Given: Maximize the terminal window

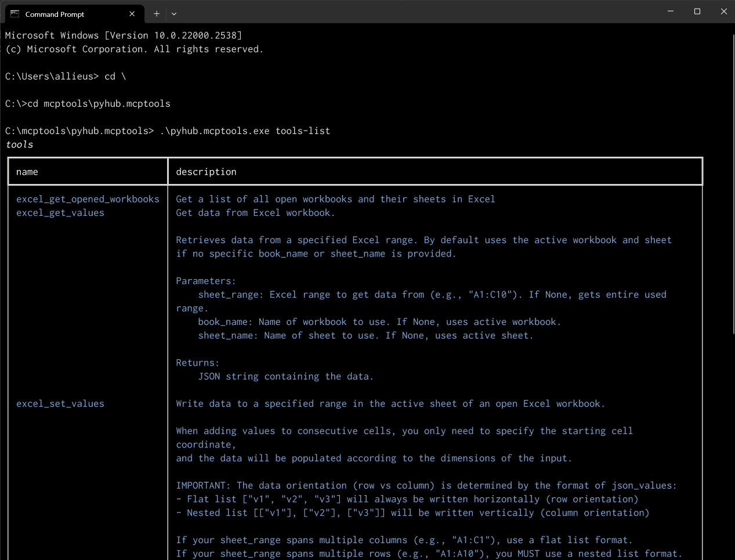Looking at the screenshot, I should tap(697, 12).
